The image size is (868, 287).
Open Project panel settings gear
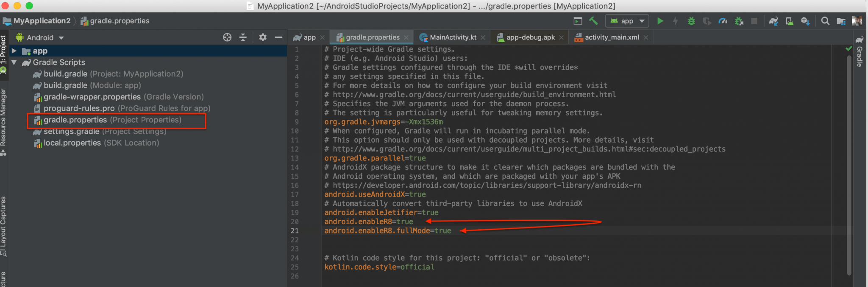263,37
